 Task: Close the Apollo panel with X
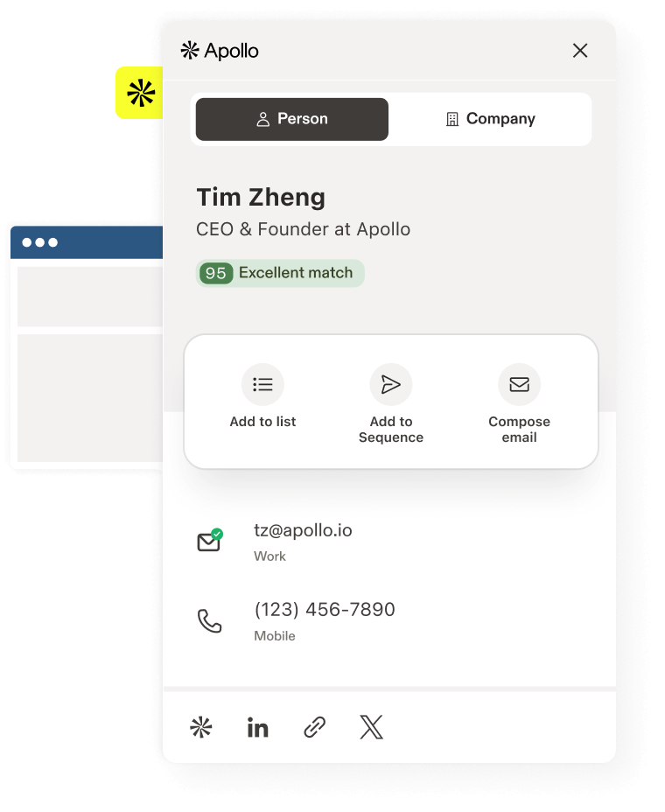click(x=580, y=51)
